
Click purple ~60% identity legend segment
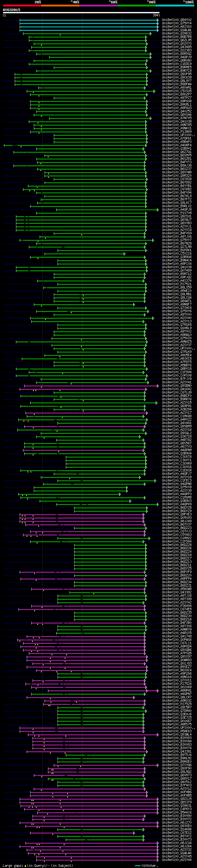coord(99,6)
